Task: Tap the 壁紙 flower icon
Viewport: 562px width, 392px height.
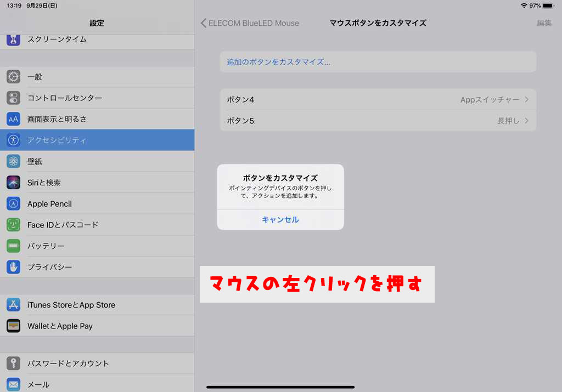Action: tap(13, 161)
